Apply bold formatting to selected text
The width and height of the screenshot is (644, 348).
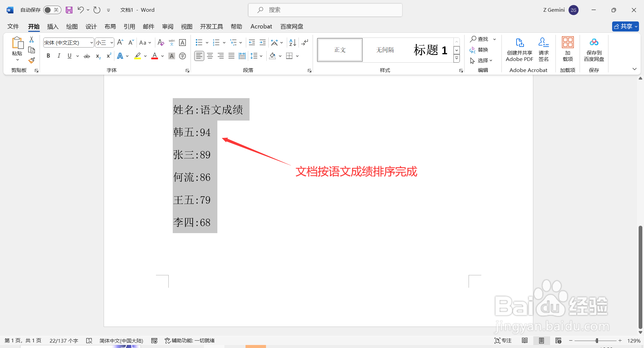pyautogui.click(x=48, y=56)
